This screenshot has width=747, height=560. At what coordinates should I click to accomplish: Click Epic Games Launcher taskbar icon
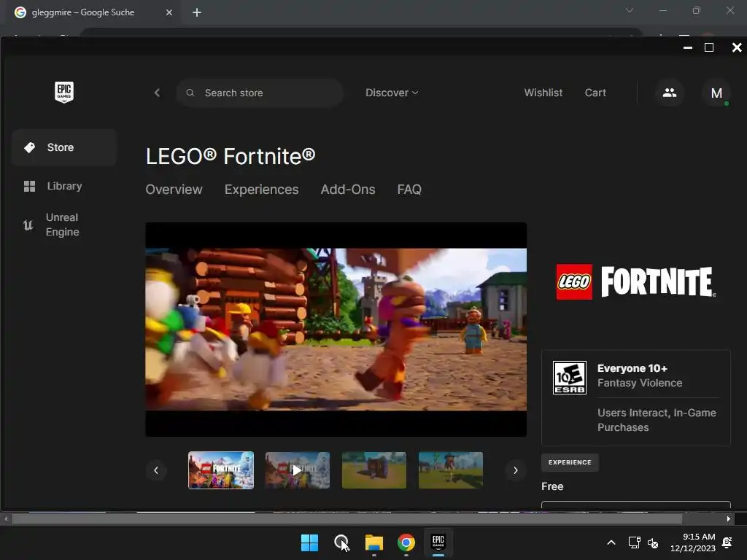(438, 542)
